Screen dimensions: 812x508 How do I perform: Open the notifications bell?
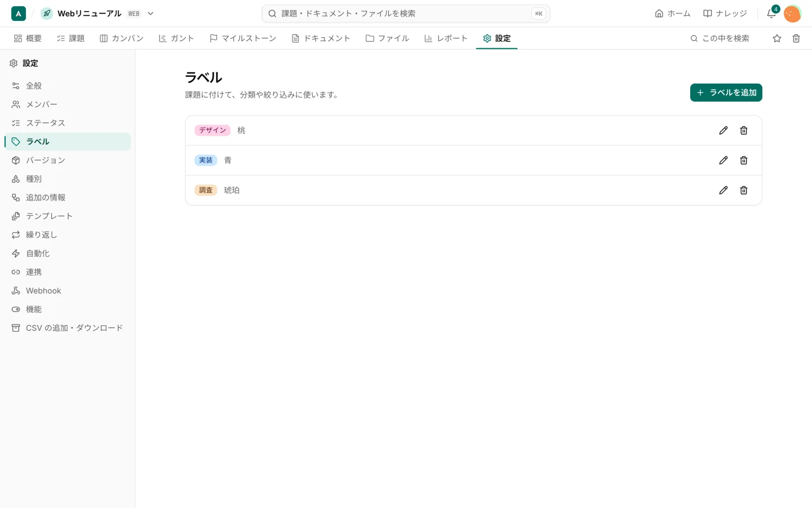[x=771, y=14]
